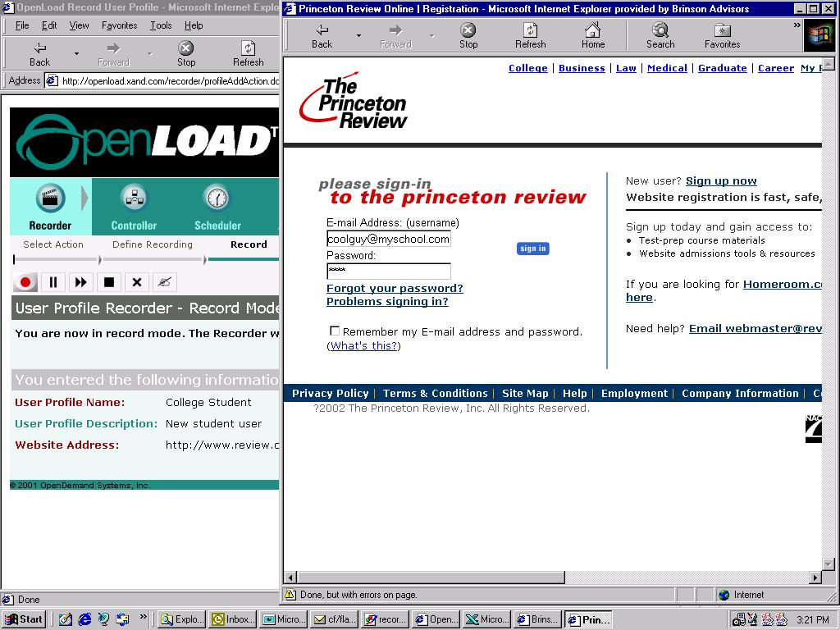The height and width of the screenshot is (630, 840).
Task: Open the What's this link
Action: point(363,345)
